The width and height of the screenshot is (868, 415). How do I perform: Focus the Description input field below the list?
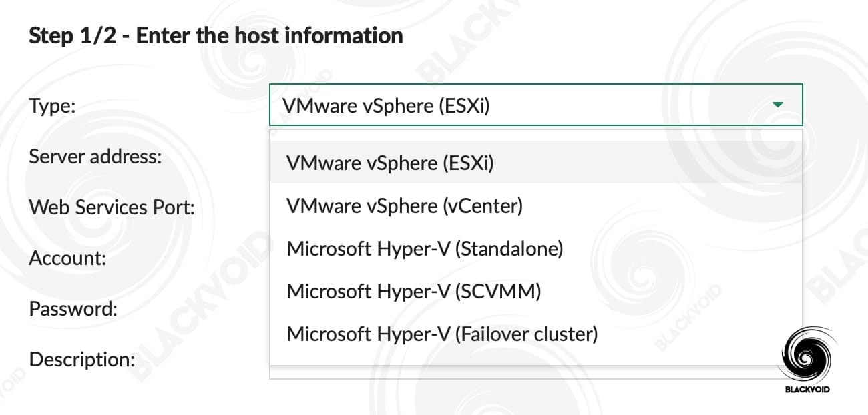[x=535, y=372]
